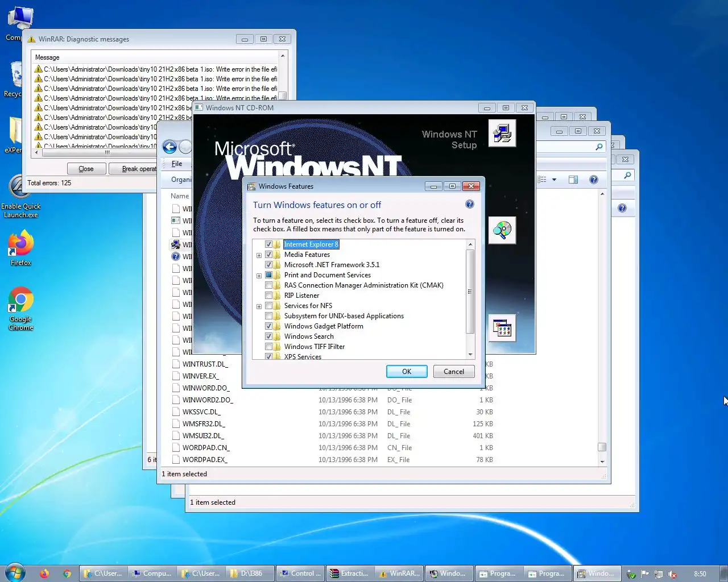The width and height of the screenshot is (728, 582).
Task: Enable RAS Connection Manager Administration Kit
Action: [x=268, y=285]
